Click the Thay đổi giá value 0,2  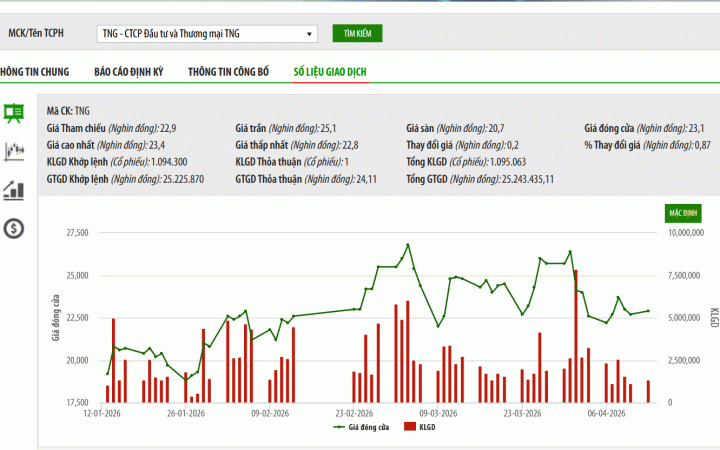(513, 145)
